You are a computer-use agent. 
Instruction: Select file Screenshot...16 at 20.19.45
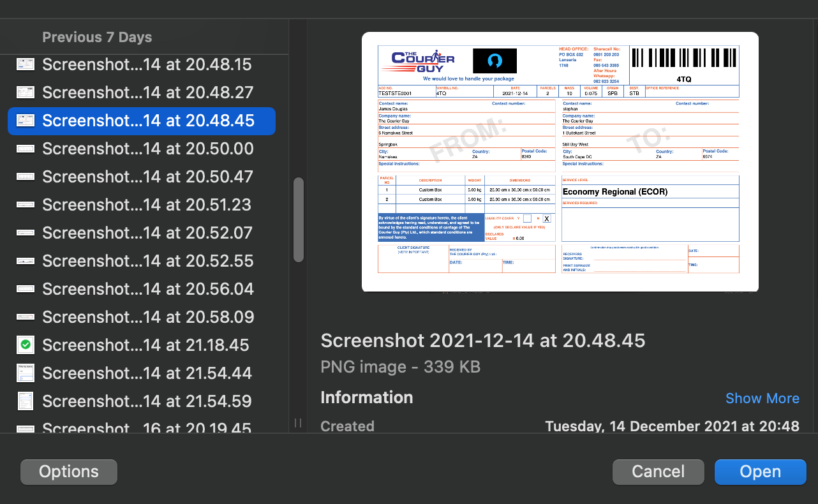(141, 426)
